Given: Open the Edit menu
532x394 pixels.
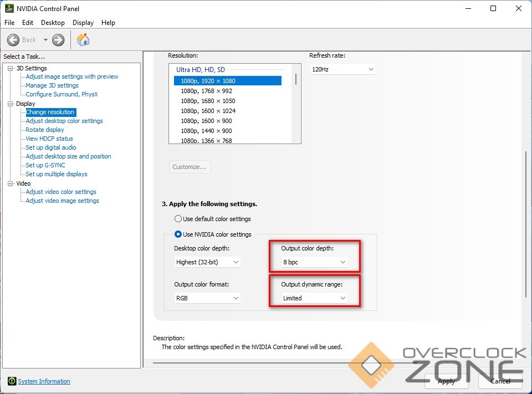Looking at the screenshot, I should tap(28, 23).
